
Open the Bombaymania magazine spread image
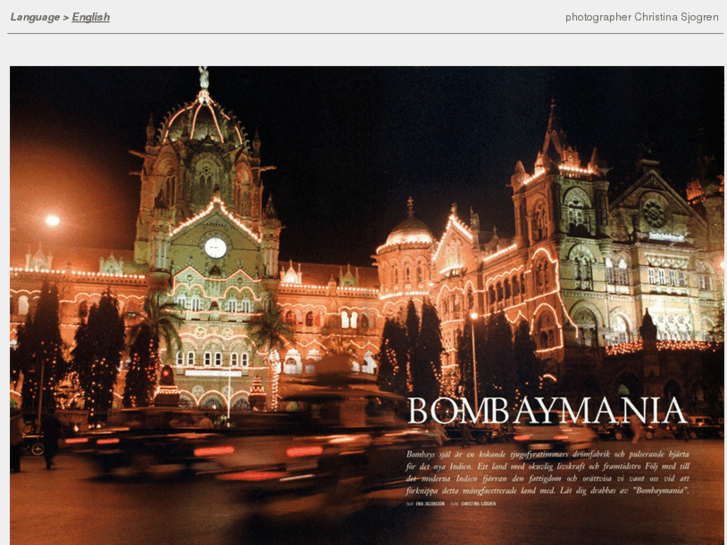[367, 305]
